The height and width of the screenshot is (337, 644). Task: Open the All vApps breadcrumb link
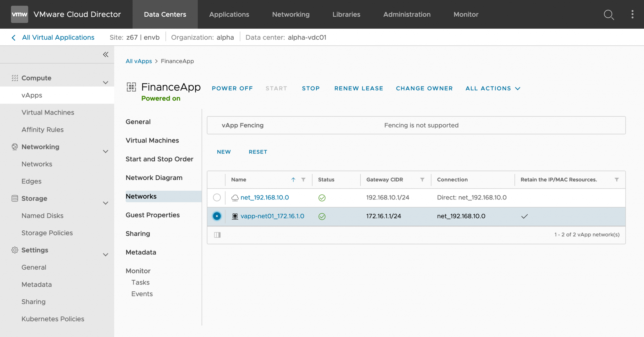click(139, 61)
